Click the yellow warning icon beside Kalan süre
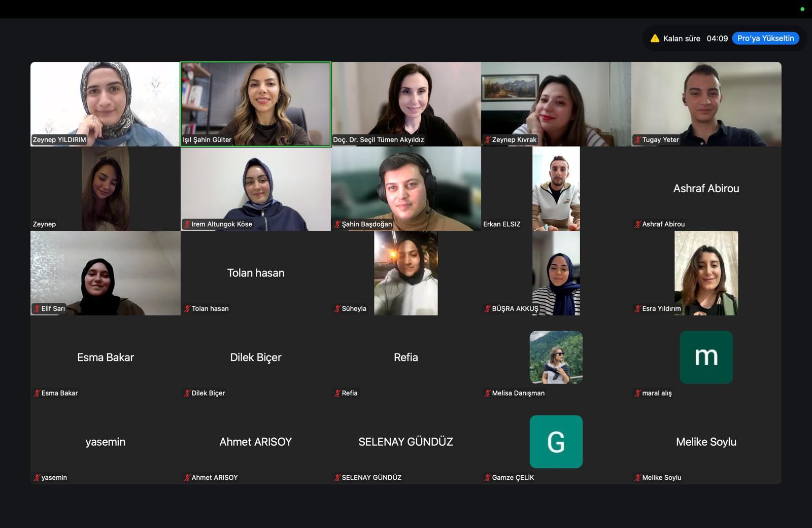Screen dimensions: 812x528 [x=655, y=39]
